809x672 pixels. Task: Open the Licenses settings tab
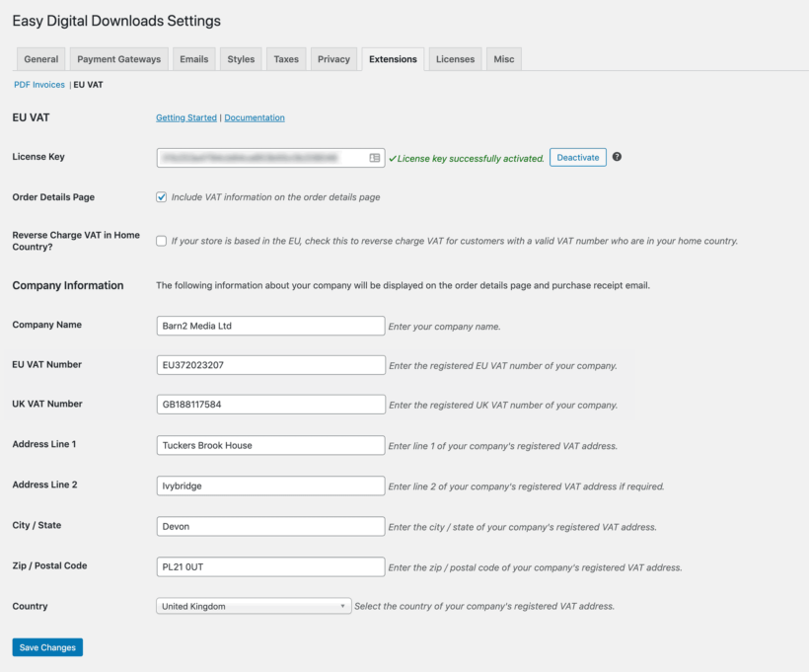pos(455,58)
